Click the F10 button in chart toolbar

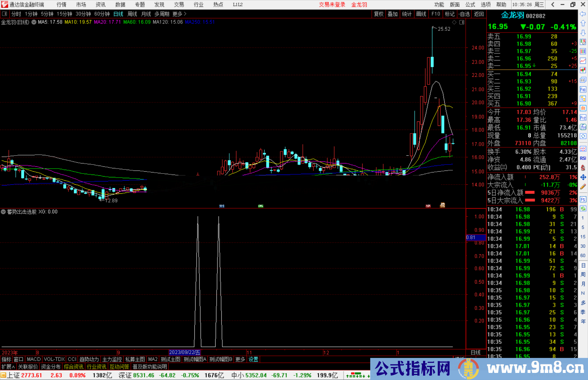tap(436, 14)
